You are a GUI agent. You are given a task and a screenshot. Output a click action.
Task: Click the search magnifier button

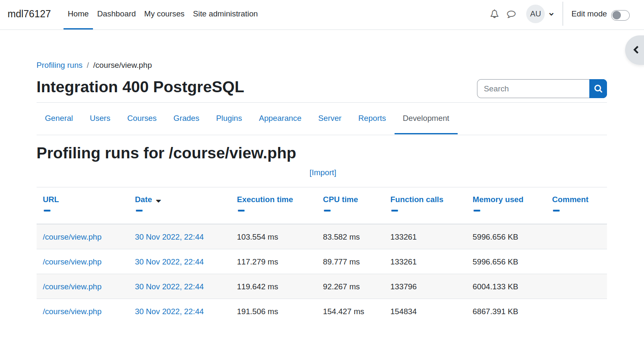pyautogui.click(x=598, y=89)
